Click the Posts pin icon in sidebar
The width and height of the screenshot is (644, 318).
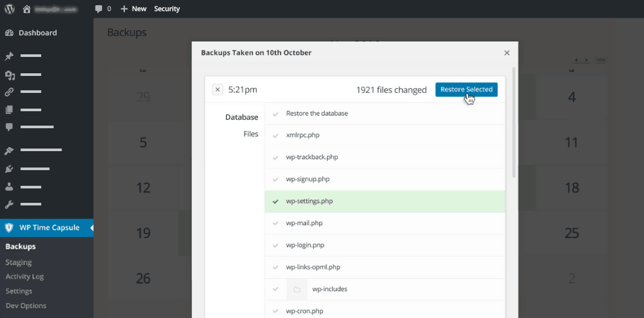pos(9,56)
